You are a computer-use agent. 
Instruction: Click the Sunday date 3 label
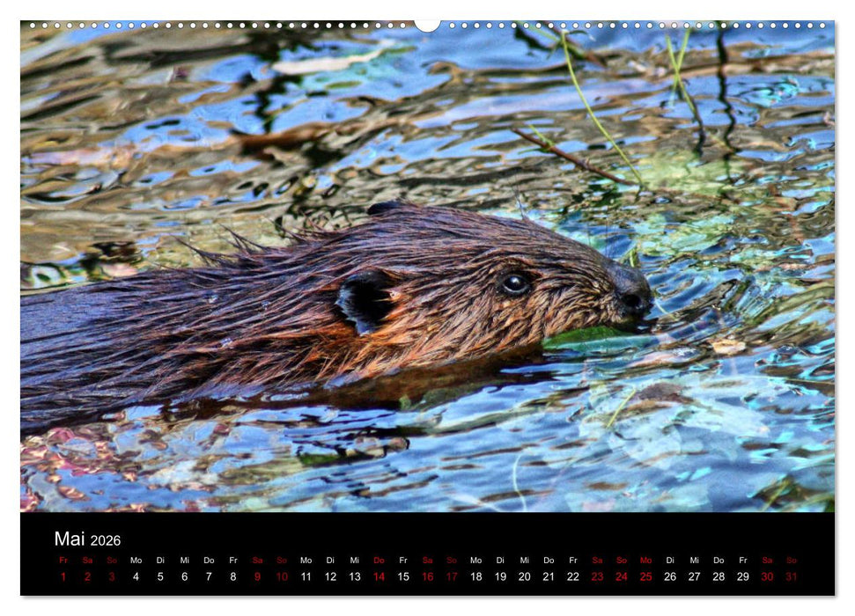coord(110,576)
